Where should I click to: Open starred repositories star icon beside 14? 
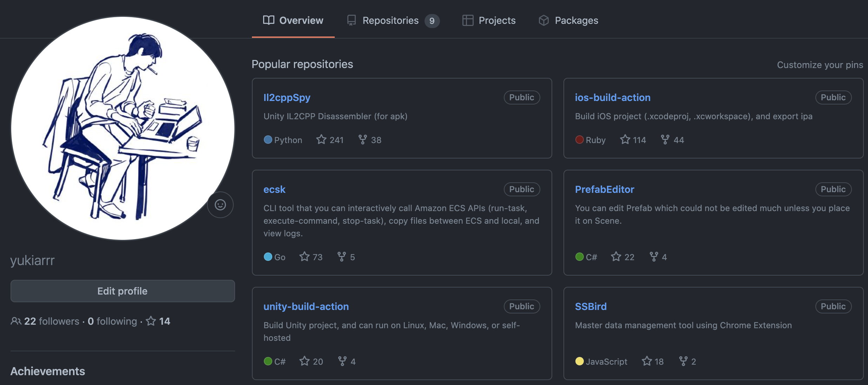[x=151, y=321]
